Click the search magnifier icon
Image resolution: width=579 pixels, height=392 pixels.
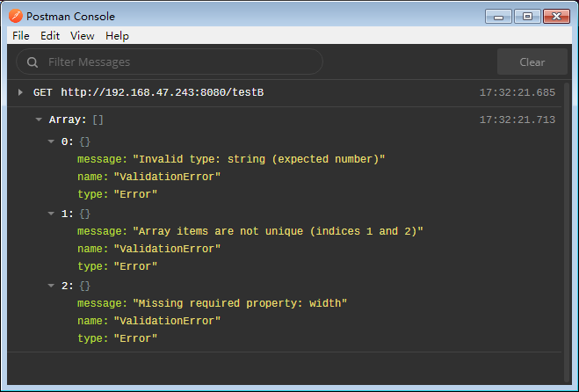pyautogui.click(x=33, y=62)
